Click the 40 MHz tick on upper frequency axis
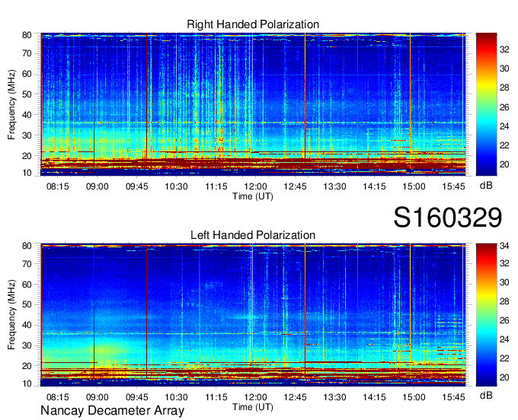 pos(27,115)
